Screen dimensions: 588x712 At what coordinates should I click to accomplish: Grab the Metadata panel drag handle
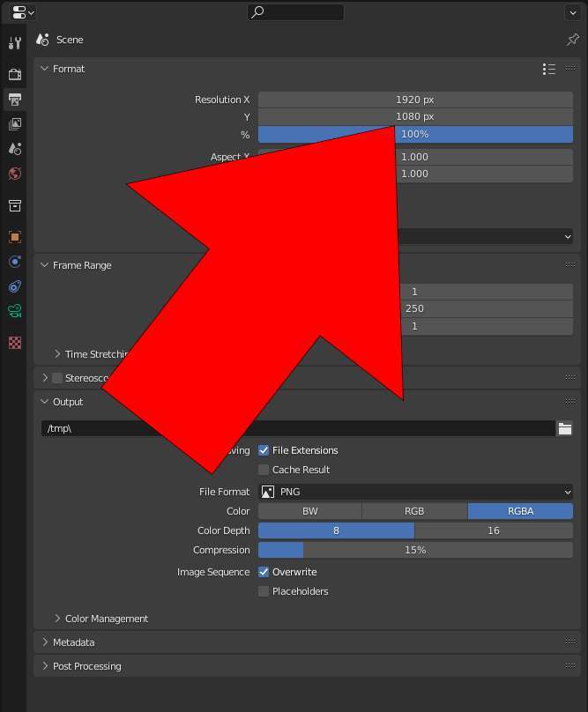click(x=570, y=642)
